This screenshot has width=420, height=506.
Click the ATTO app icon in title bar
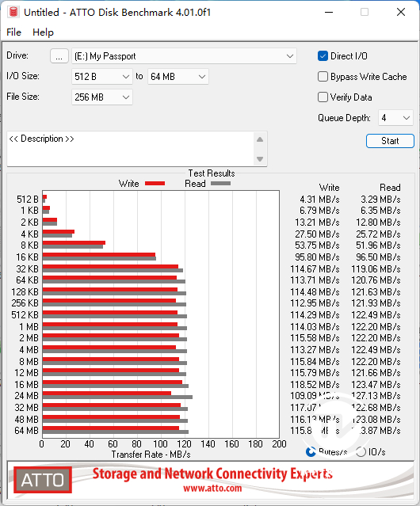pos(13,12)
